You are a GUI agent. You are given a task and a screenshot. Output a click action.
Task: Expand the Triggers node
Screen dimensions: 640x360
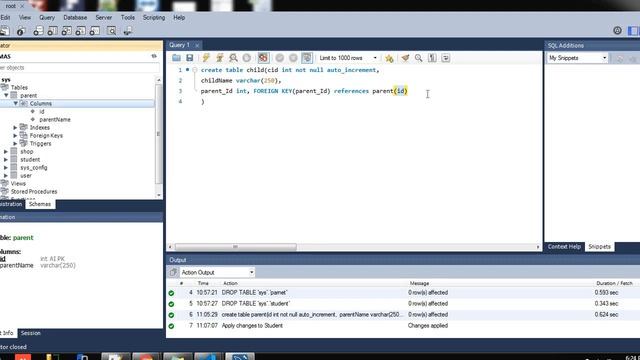click(x=16, y=143)
